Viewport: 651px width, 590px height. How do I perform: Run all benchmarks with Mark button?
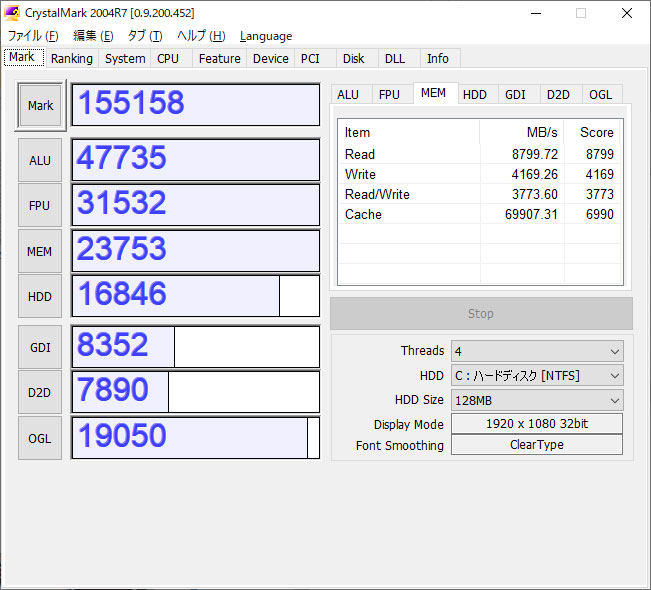[40, 105]
